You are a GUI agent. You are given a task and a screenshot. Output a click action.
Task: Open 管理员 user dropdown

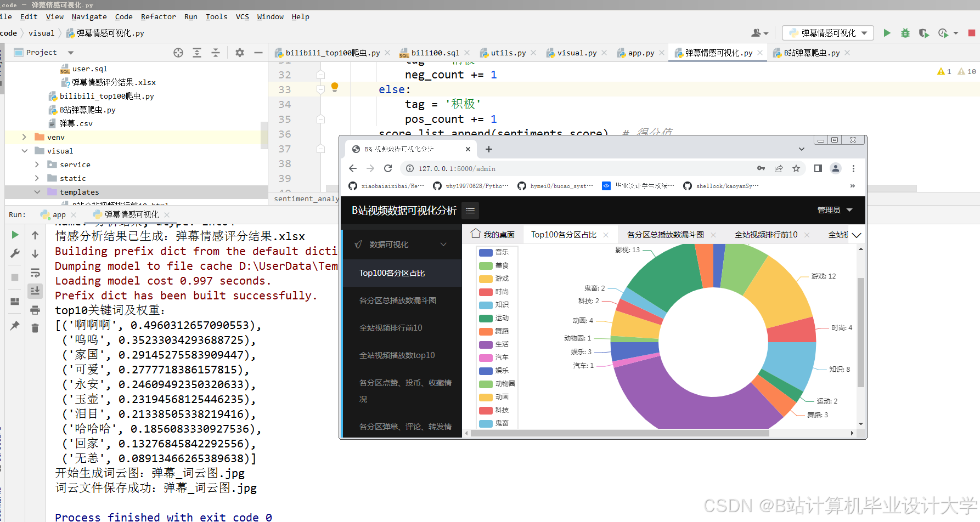(835, 210)
